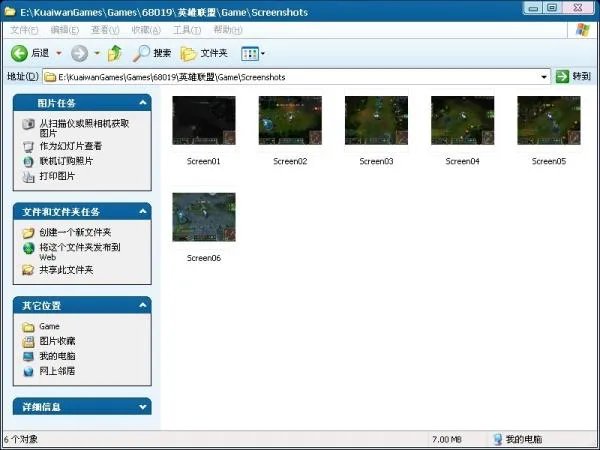
Task: Click the printer icon beside 打印图片
Action: pos(28,176)
